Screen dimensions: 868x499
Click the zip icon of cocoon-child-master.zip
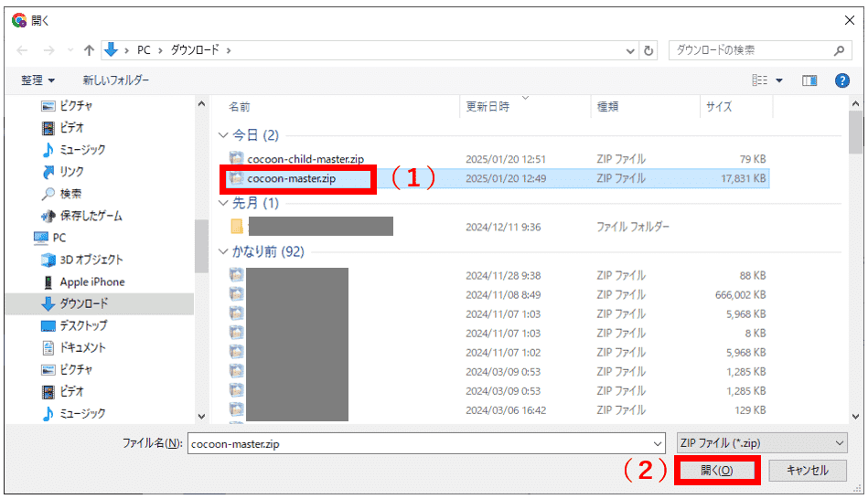pos(236,158)
